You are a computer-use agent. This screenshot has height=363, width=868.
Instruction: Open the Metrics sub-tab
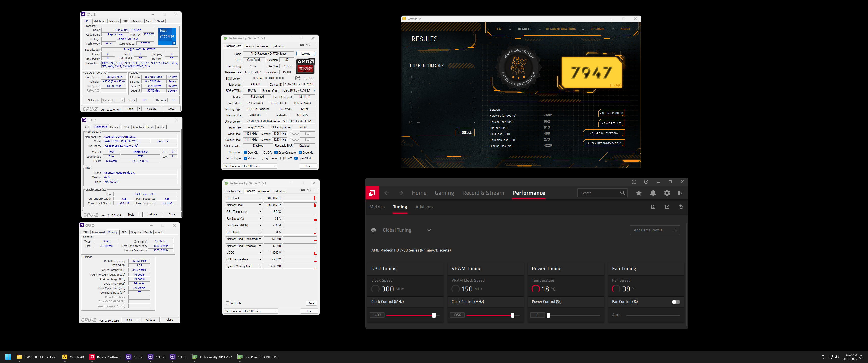(x=377, y=207)
